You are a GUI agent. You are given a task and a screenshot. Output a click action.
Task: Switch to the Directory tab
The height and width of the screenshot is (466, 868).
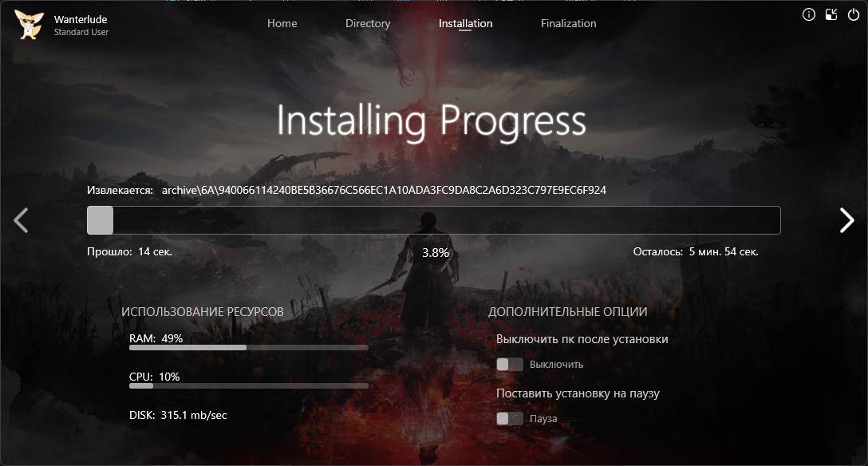pos(368,23)
